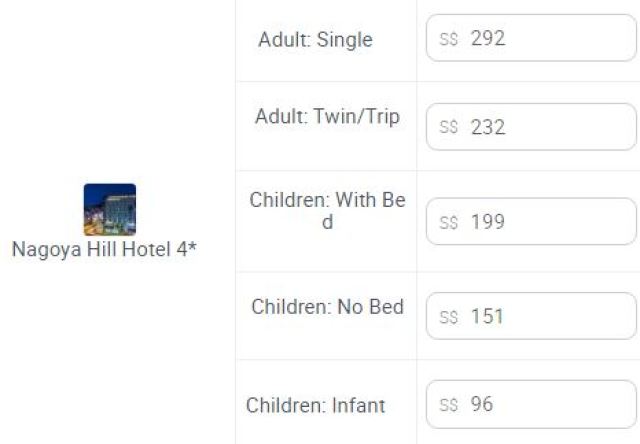Click the S$ symbol beside 151
Image resolution: width=640 pixels, height=444 pixels.
(449, 317)
